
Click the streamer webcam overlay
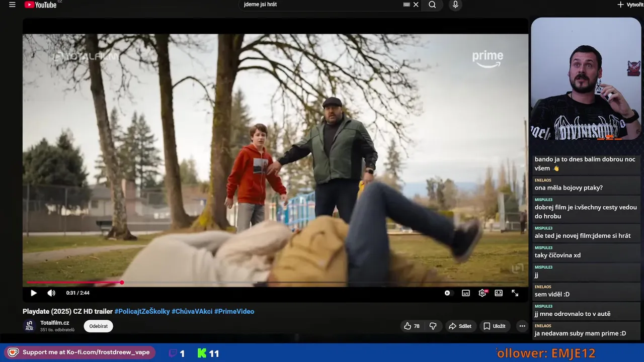point(586,79)
